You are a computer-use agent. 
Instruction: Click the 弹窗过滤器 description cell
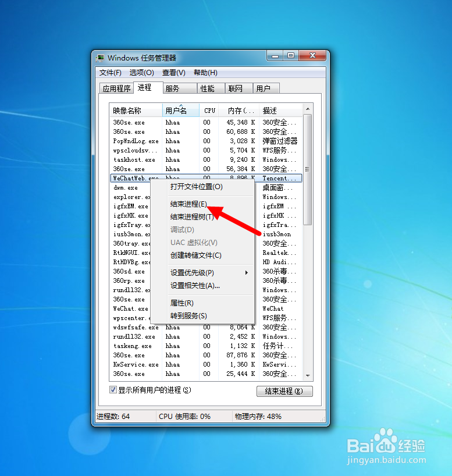[x=280, y=141]
